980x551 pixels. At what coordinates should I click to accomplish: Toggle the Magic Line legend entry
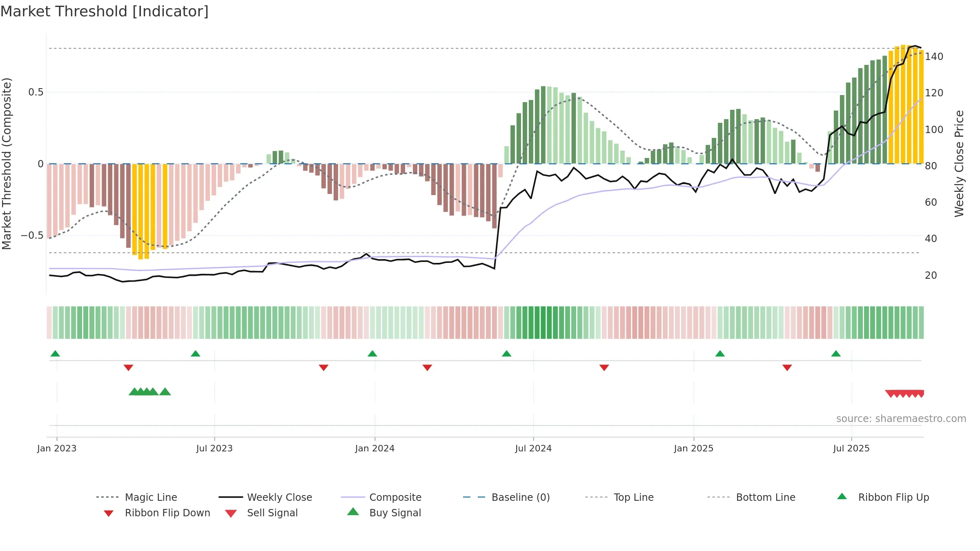click(137, 497)
